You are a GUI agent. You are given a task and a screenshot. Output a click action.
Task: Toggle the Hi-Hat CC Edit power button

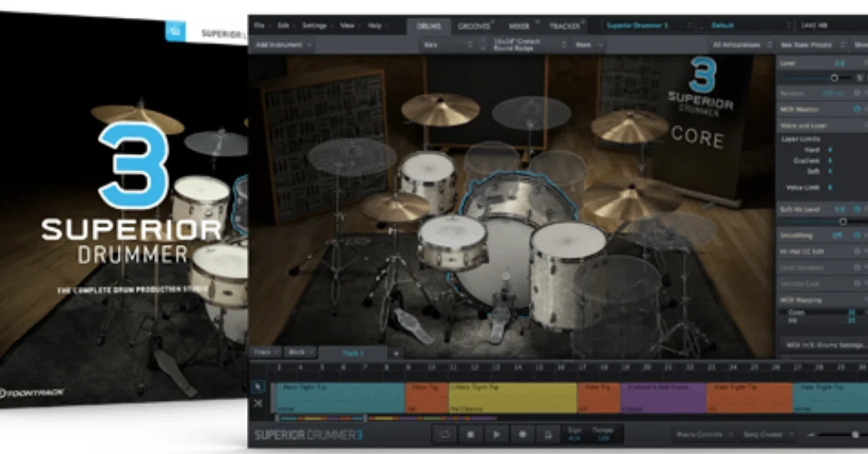(858, 251)
